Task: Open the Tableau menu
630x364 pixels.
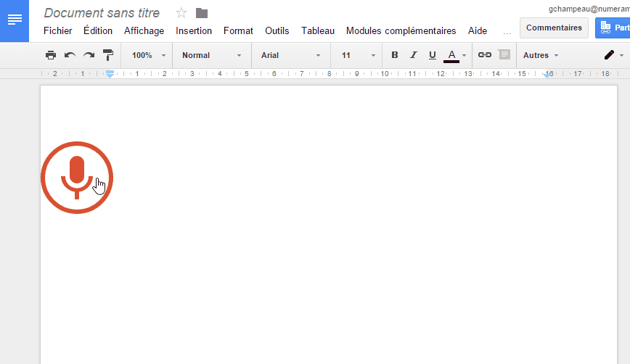Action: pos(318,31)
